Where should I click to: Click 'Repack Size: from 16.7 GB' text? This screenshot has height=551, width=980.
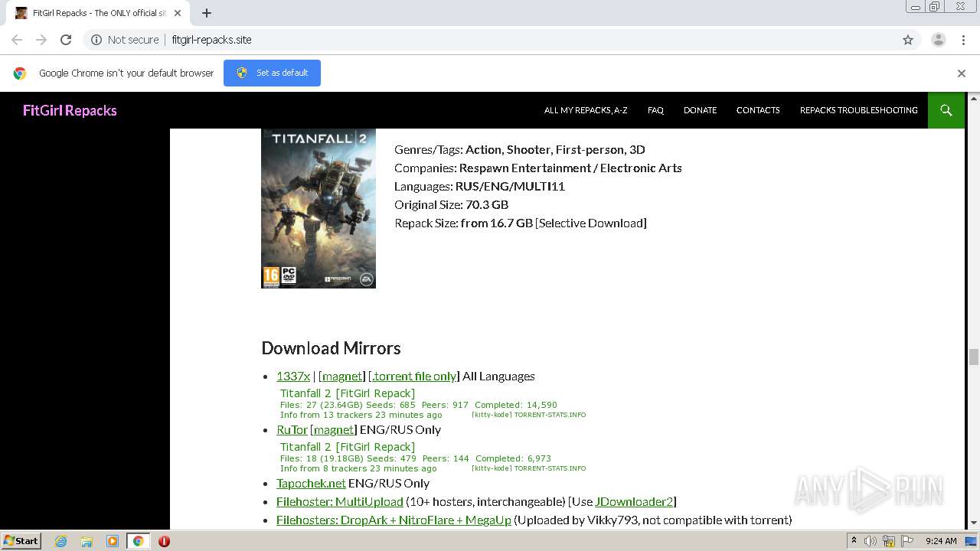click(x=463, y=223)
